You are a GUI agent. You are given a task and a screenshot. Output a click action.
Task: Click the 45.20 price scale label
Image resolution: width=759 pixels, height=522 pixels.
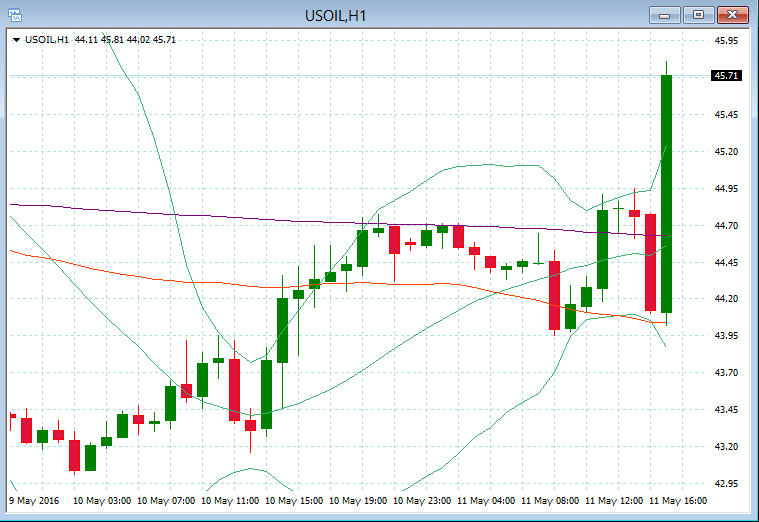coord(726,152)
